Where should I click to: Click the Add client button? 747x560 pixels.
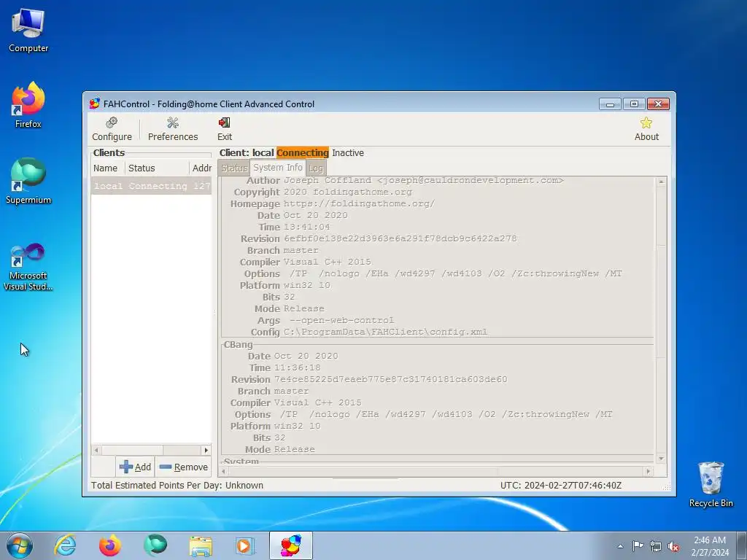[135, 467]
